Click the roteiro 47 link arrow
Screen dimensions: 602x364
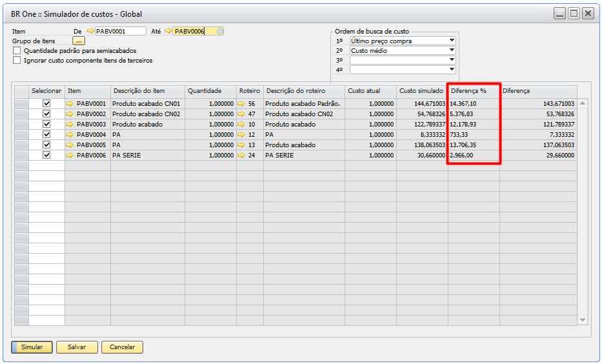click(242, 114)
